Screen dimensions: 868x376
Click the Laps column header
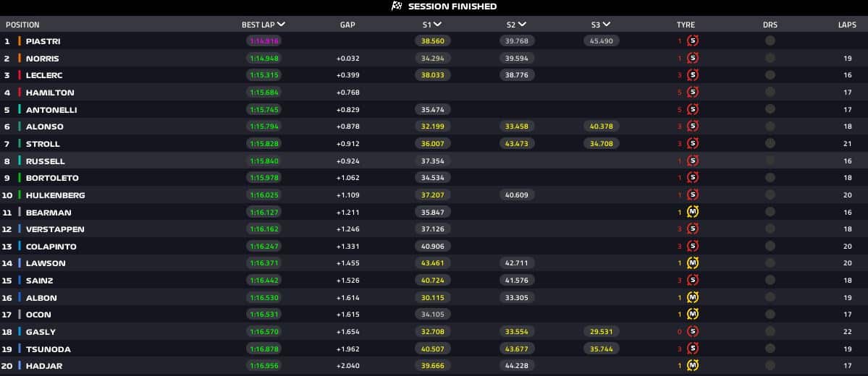[848, 25]
